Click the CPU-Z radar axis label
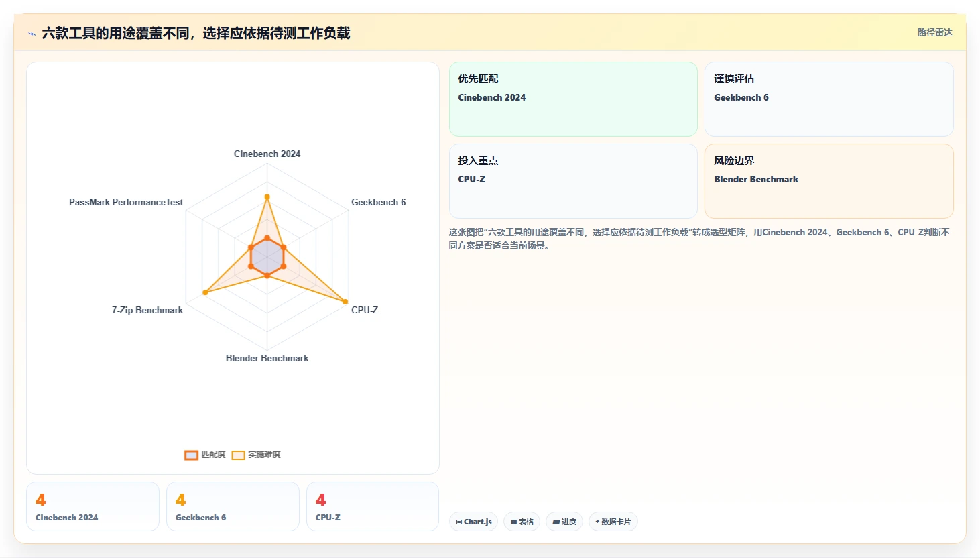 (365, 310)
